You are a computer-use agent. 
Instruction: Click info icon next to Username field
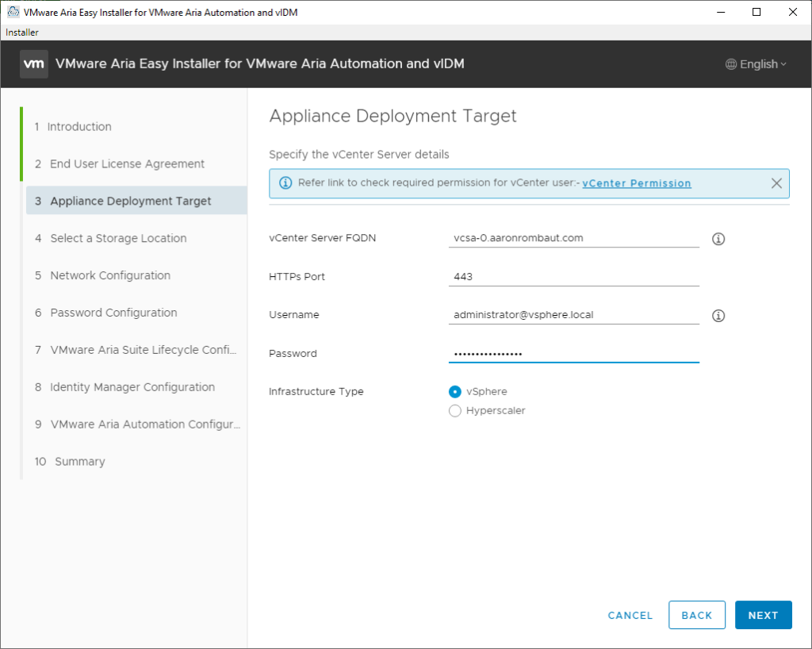click(718, 316)
